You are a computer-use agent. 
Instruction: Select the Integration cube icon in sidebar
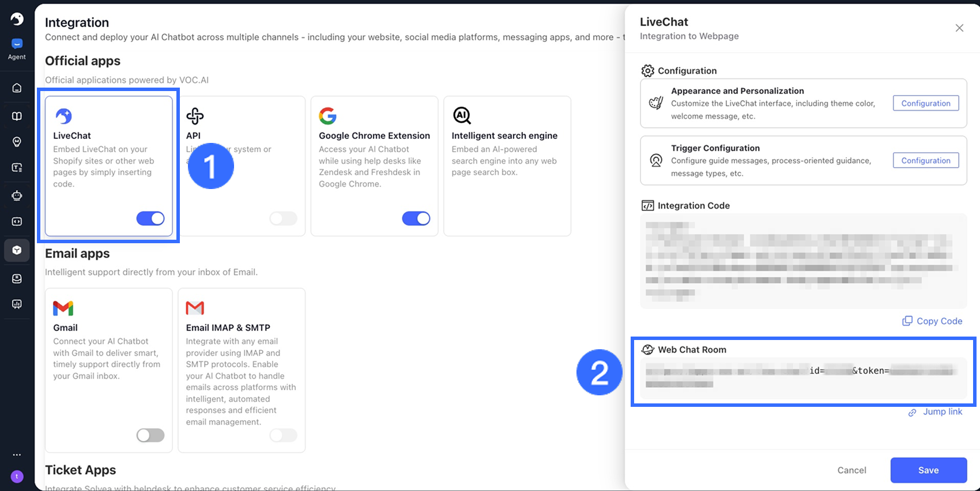[x=17, y=250]
